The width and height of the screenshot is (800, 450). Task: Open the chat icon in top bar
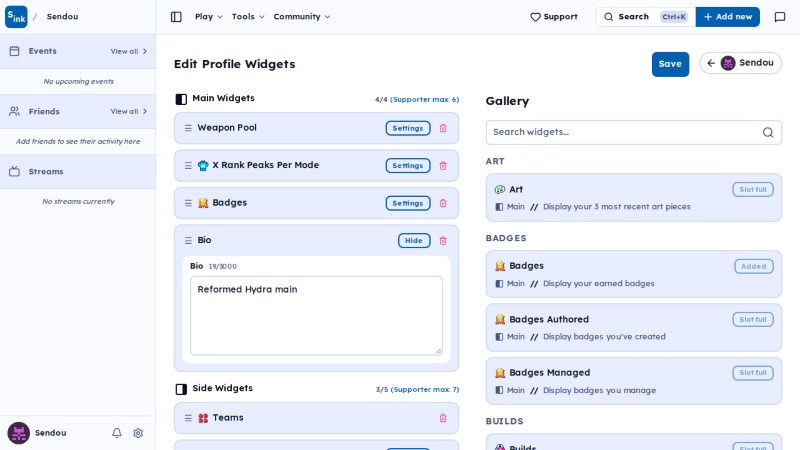coord(780,17)
